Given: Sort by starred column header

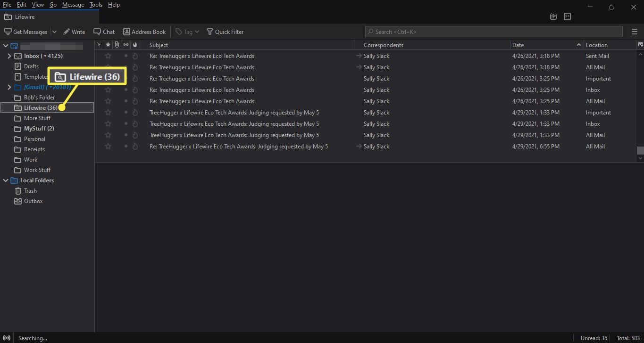Looking at the screenshot, I should (108, 45).
